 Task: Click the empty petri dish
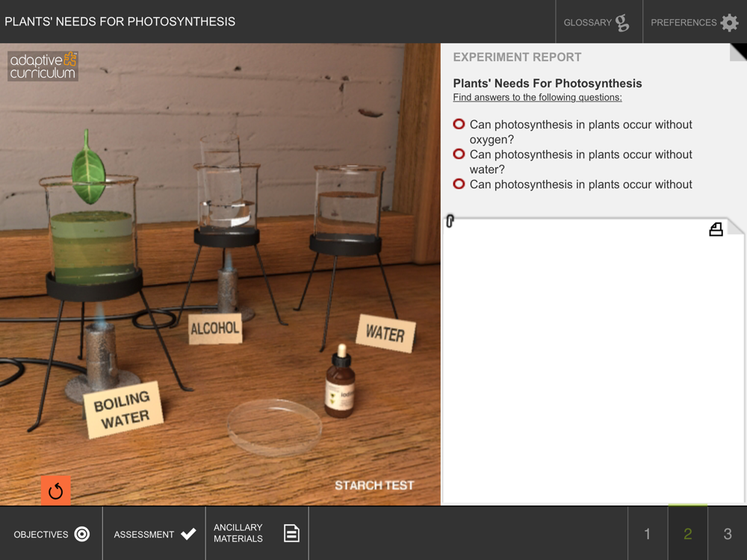(x=274, y=427)
